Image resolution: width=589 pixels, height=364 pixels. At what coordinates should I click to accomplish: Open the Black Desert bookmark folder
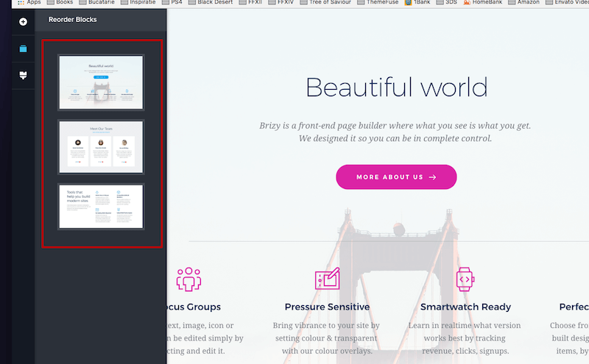[211, 2]
